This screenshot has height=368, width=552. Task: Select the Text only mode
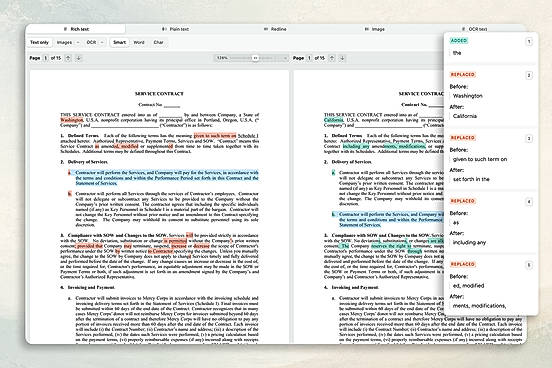coord(39,42)
